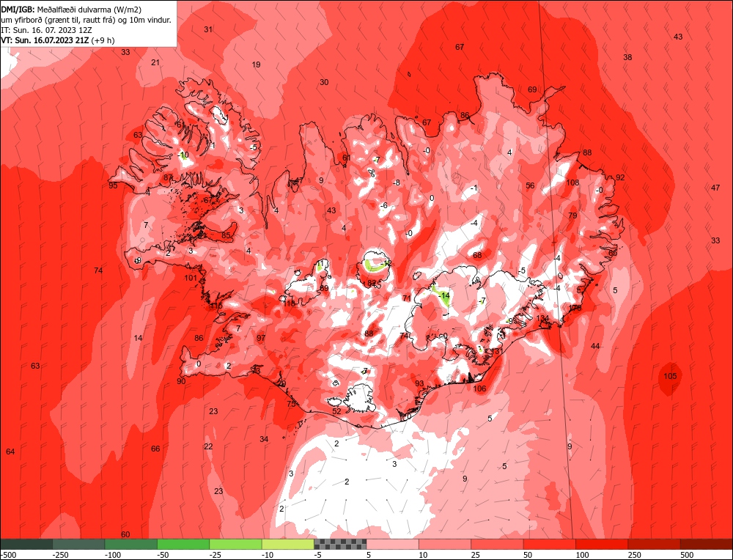Screen dimensions: 733x560
Task: Select the map value '30'
Action: (x=324, y=82)
